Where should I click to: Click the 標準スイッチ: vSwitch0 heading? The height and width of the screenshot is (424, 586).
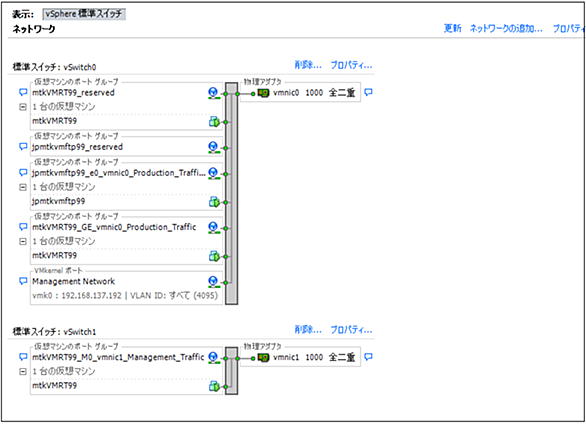click(54, 67)
